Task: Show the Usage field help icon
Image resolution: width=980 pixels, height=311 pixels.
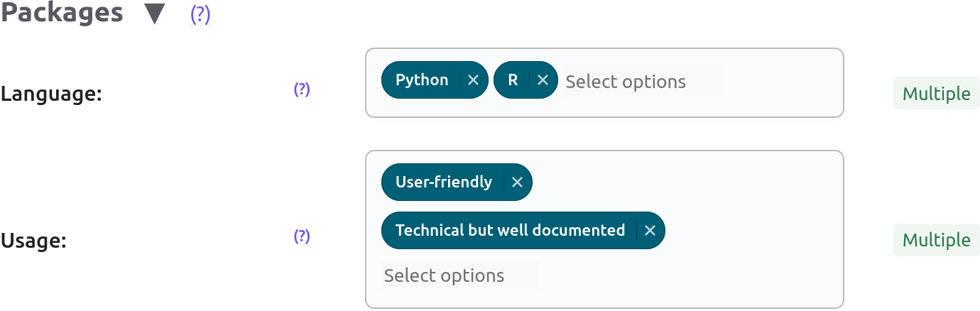Action: 302,236
